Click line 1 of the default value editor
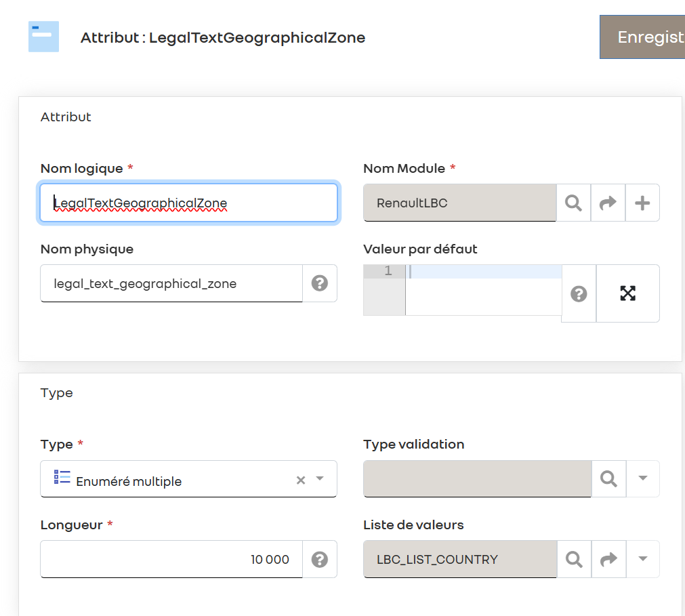 [x=484, y=272]
